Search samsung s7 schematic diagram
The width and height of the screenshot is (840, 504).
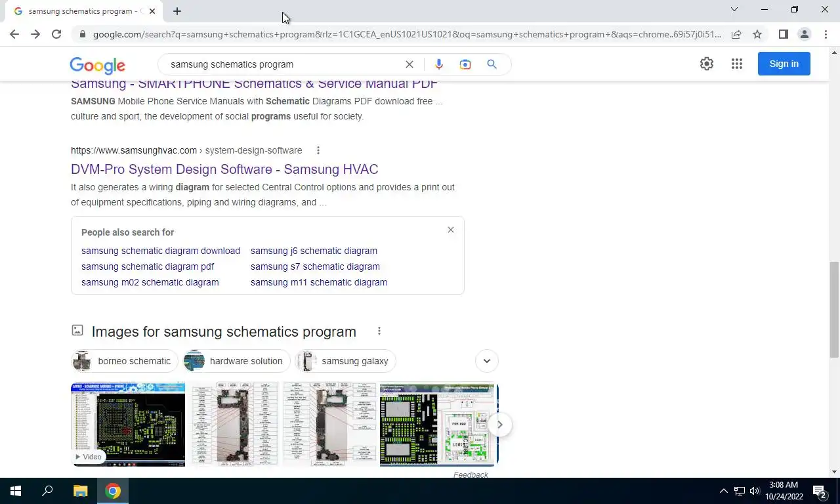pos(315,266)
